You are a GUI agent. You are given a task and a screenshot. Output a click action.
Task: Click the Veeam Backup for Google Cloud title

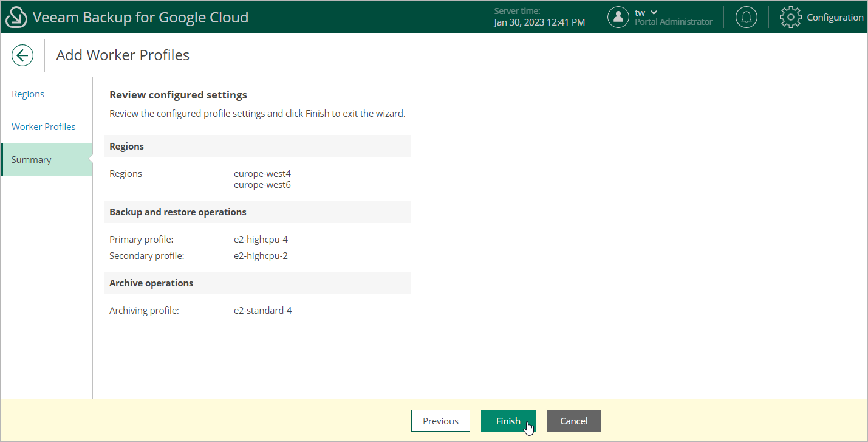point(140,18)
